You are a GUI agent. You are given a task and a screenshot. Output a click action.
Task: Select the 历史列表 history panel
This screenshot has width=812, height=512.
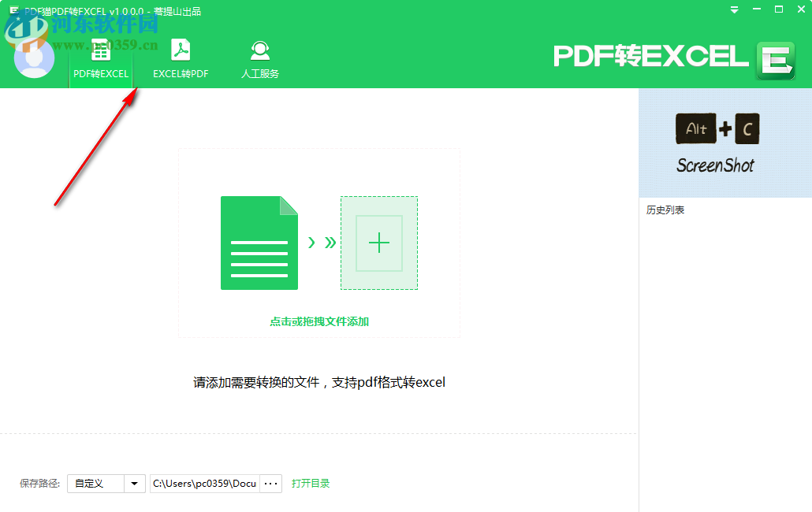pos(665,210)
